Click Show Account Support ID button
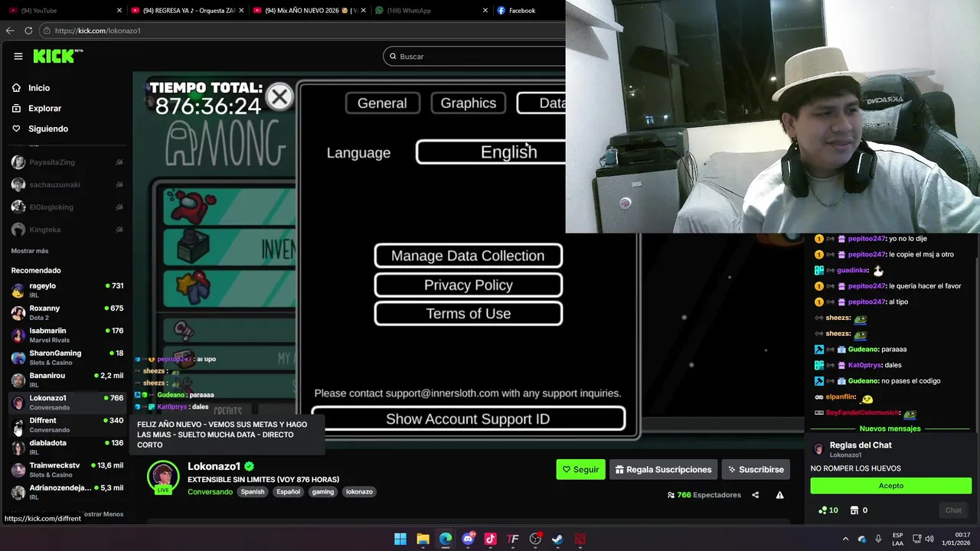 (468, 419)
